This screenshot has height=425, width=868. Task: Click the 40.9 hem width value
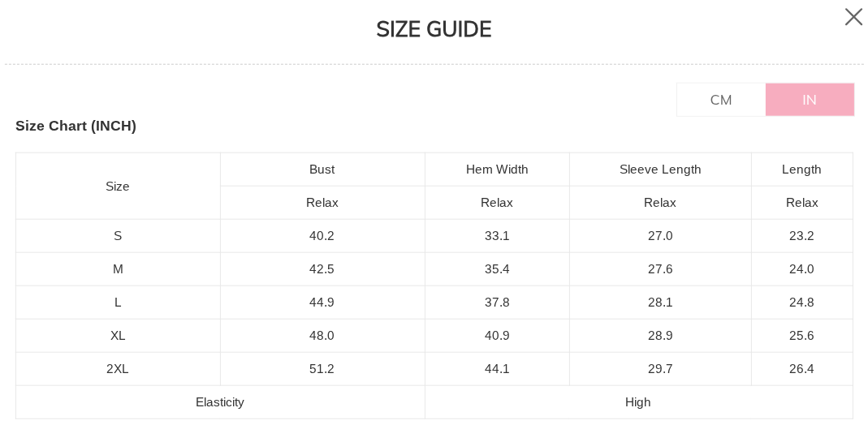point(497,336)
